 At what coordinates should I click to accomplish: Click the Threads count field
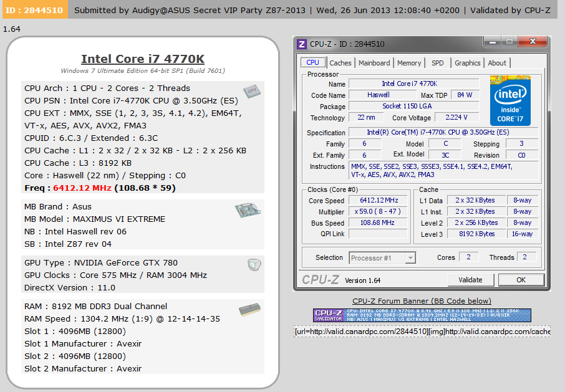tap(527, 257)
